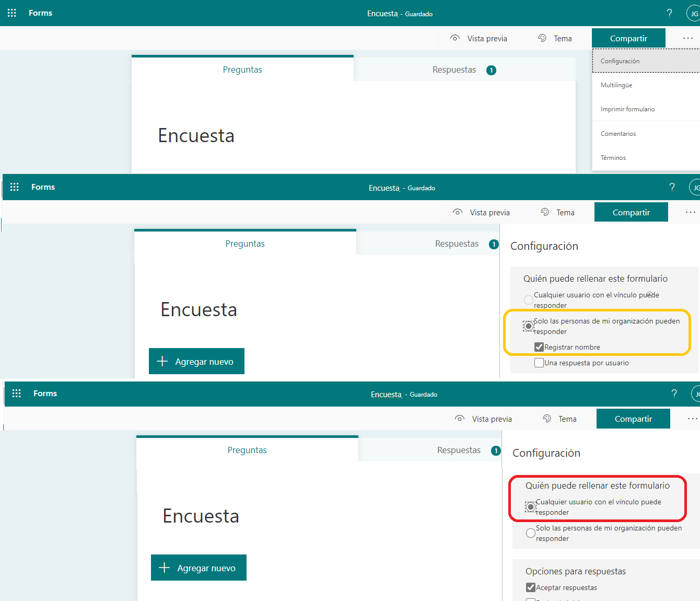700x601 pixels.
Task: Choose Imprimir formulario from the dropdown menu
Action: point(647,109)
